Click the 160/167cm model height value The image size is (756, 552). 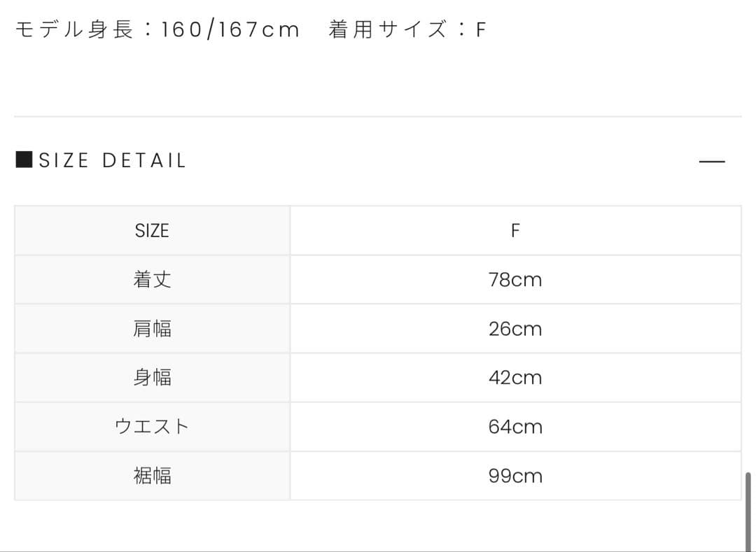coord(230,30)
